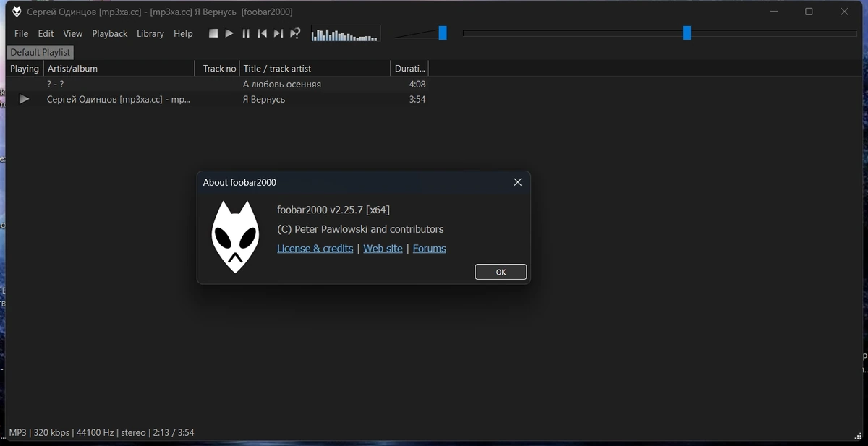
Task: Go to the previous track
Action: coord(262,33)
